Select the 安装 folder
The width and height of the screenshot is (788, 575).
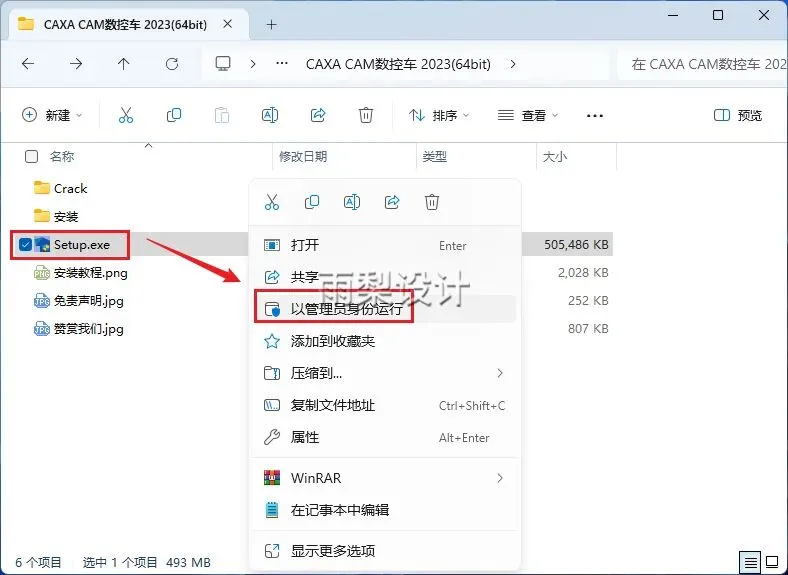click(56, 217)
